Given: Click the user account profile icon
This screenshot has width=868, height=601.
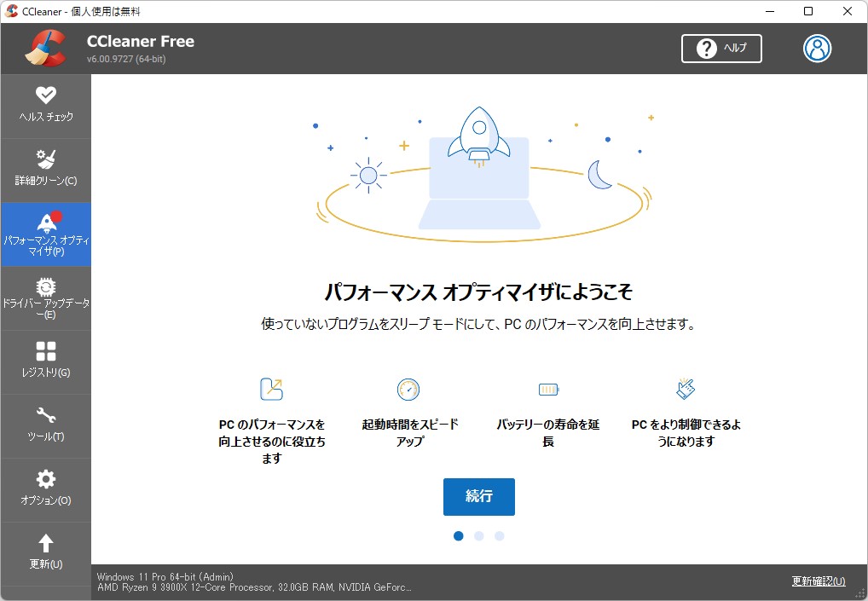Looking at the screenshot, I should 817,49.
